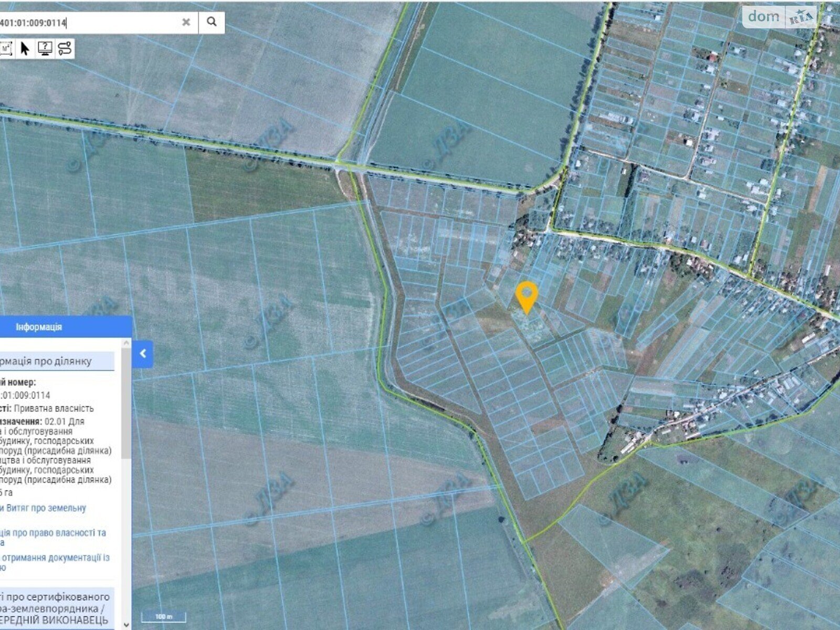This screenshot has width=840, height=630.
Task: Click the info panel scrollbar thumb
Action: [x=126, y=403]
